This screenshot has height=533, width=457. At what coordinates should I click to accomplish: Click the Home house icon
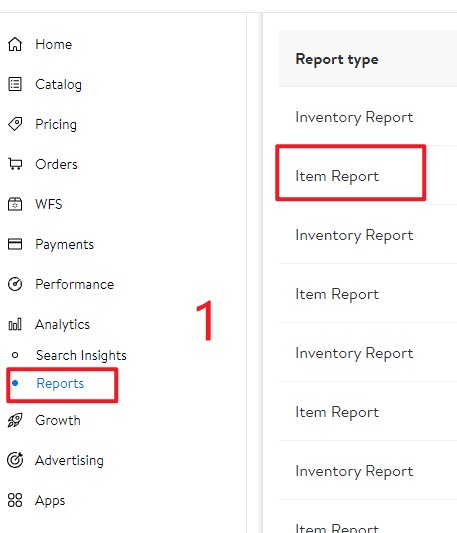tap(15, 44)
